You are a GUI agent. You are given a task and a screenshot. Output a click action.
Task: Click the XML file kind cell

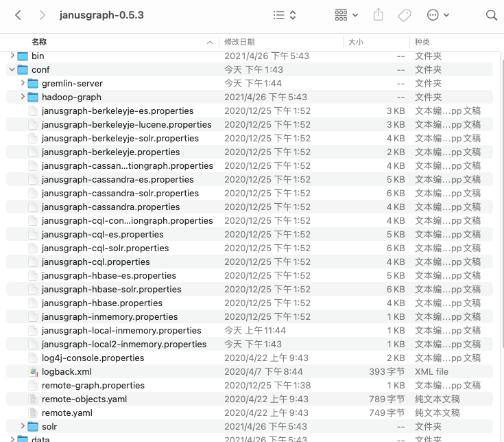pyautogui.click(x=431, y=371)
